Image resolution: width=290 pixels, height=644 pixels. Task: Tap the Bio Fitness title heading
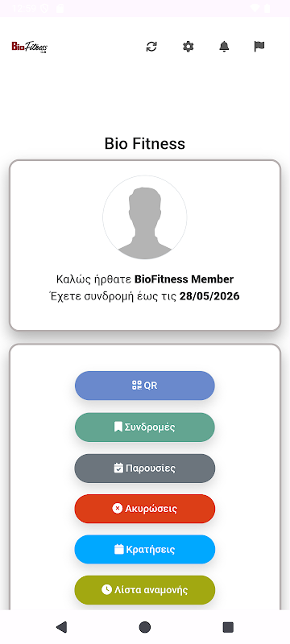click(144, 144)
